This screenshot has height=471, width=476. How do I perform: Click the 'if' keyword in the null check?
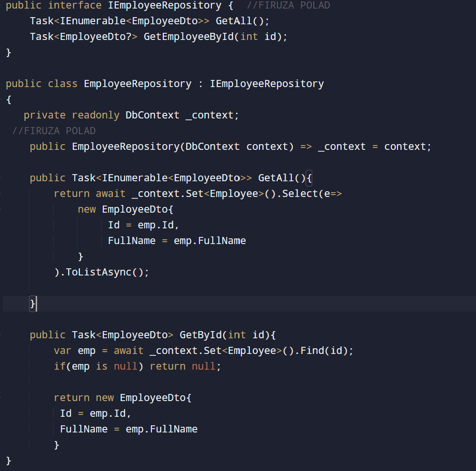(59, 366)
